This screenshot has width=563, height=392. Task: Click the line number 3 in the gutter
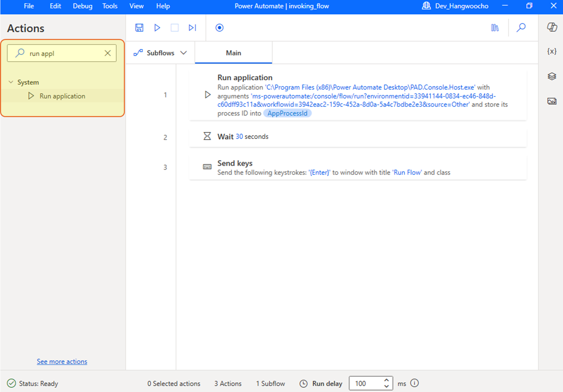coord(165,167)
